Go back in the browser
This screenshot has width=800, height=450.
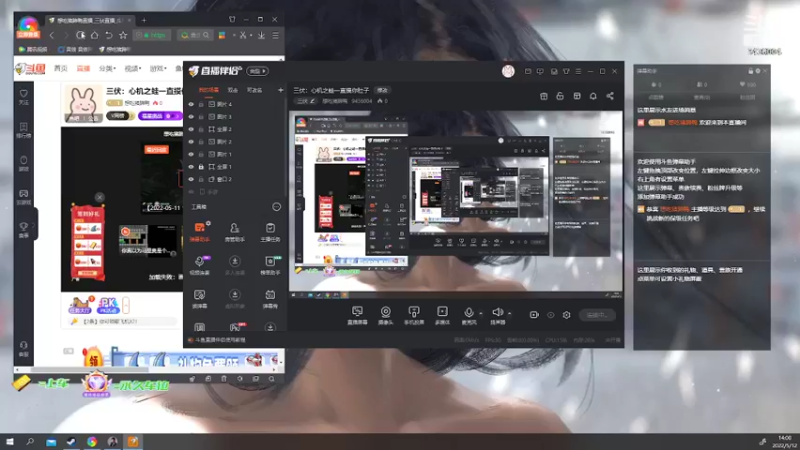tap(52, 35)
